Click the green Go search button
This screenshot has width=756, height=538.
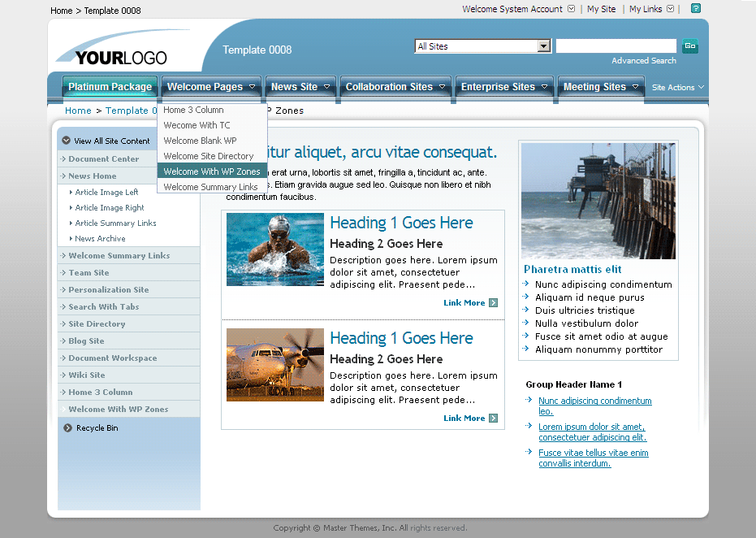[689, 46]
